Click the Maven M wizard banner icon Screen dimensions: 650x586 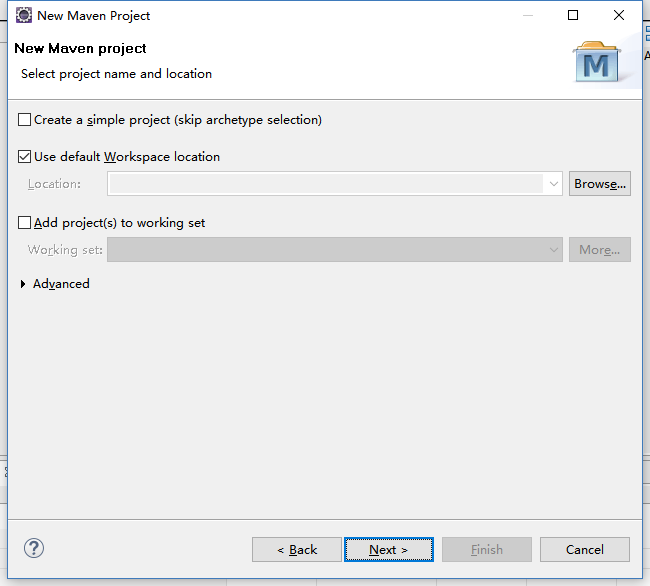pos(597,62)
